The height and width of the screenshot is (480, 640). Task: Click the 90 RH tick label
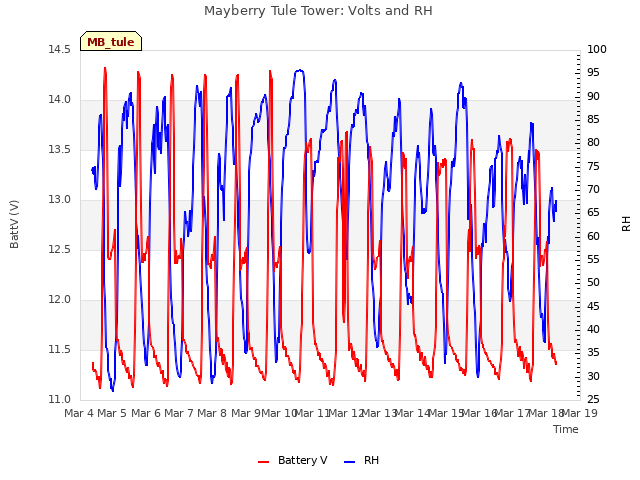(x=593, y=96)
